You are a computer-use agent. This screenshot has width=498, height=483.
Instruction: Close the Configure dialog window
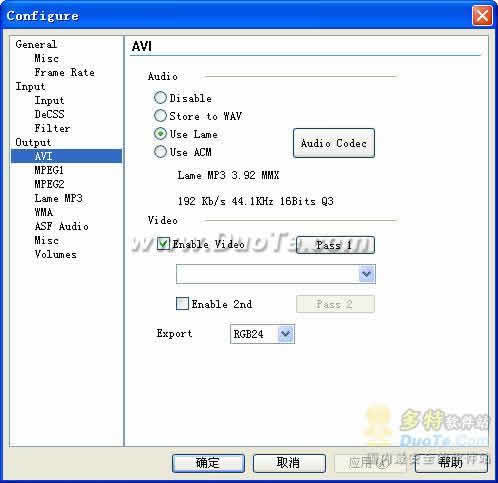pyautogui.click(x=482, y=15)
